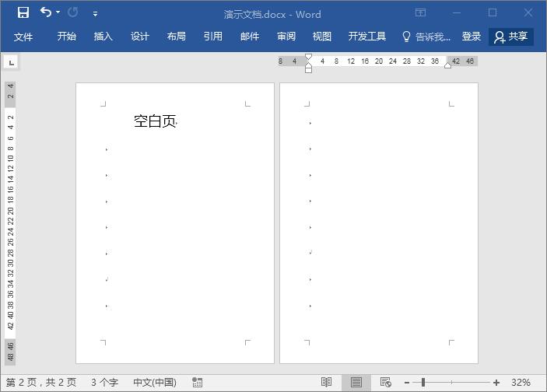Viewport: 547px width, 392px height.
Task: Switch to the 审阅 tab
Action: (286, 37)
